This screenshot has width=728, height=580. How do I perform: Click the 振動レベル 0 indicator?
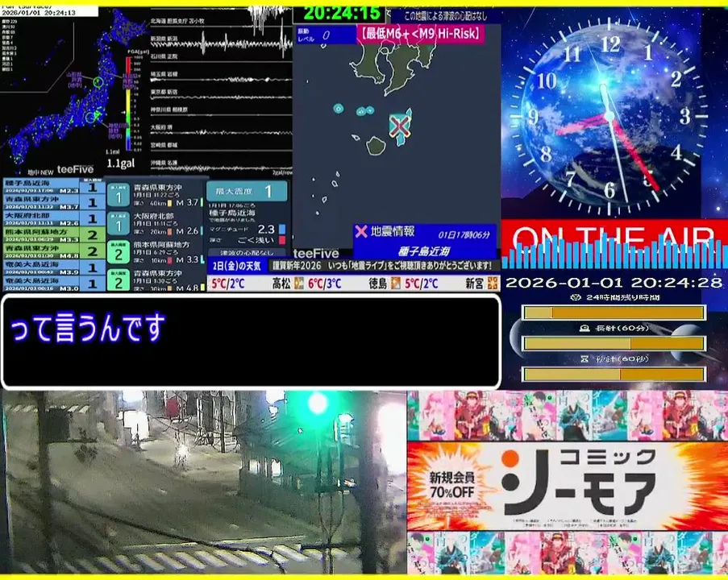[x=325, y=35]
